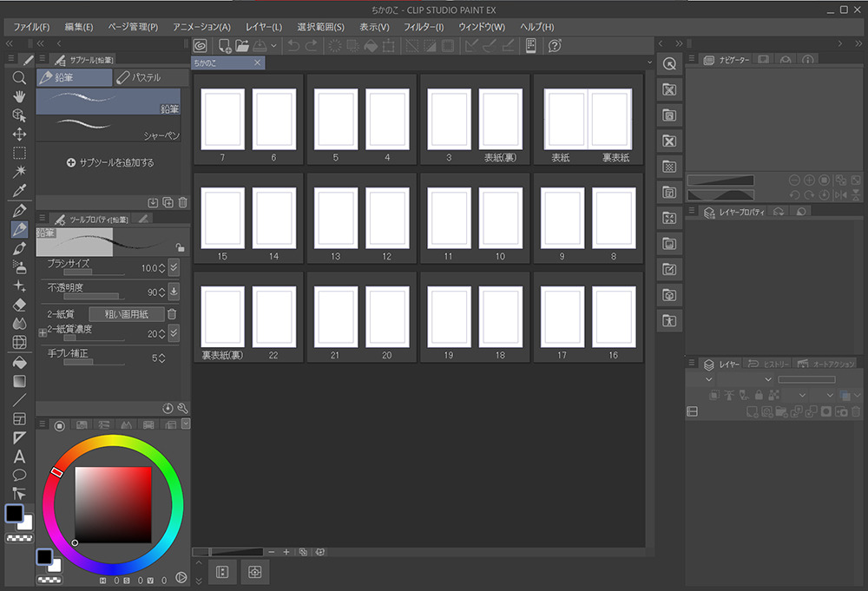868x591 pixels.
Task: Select the Balloon tool
Action: tap(19, 475)
